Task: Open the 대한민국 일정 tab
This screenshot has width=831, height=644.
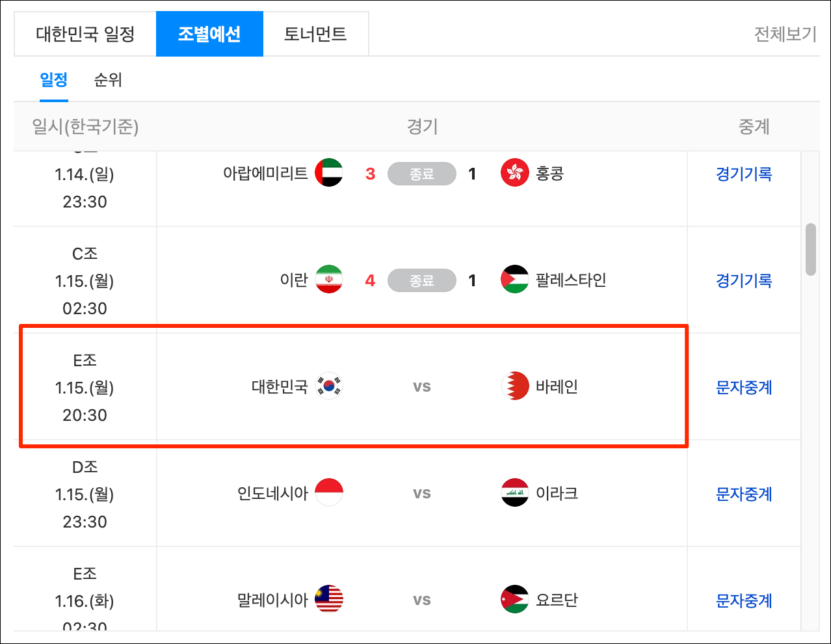Action: 85,33
